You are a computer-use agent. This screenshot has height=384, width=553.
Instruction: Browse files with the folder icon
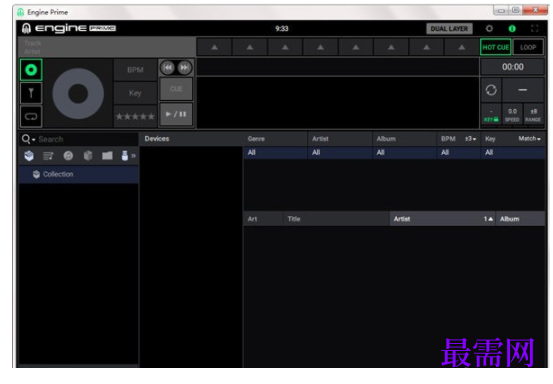[x=107, y=156]
